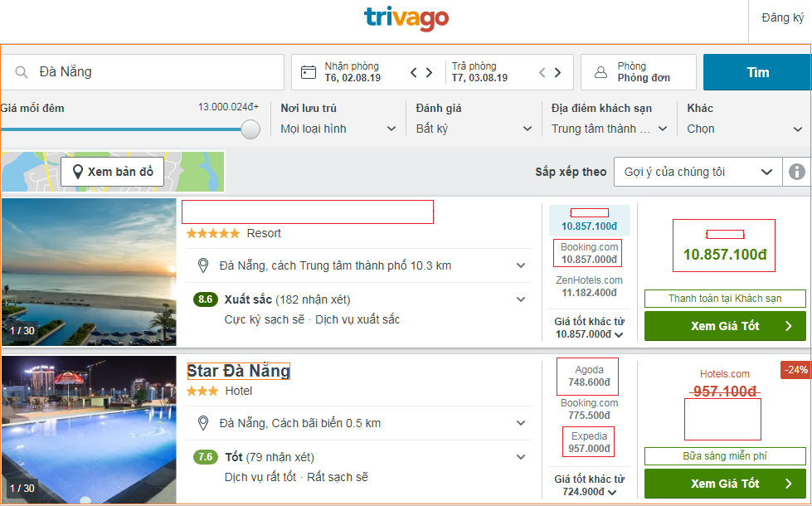The image size is (812, 506).
Task: Open the Star Đà Nẵng hotel title
Action: coord(238,371)
